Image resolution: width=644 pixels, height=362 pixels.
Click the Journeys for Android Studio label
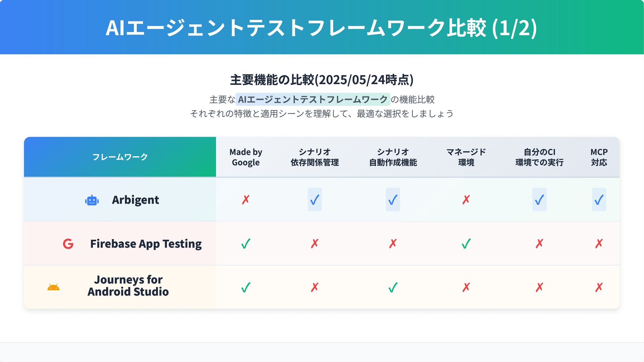coord(128,286)
